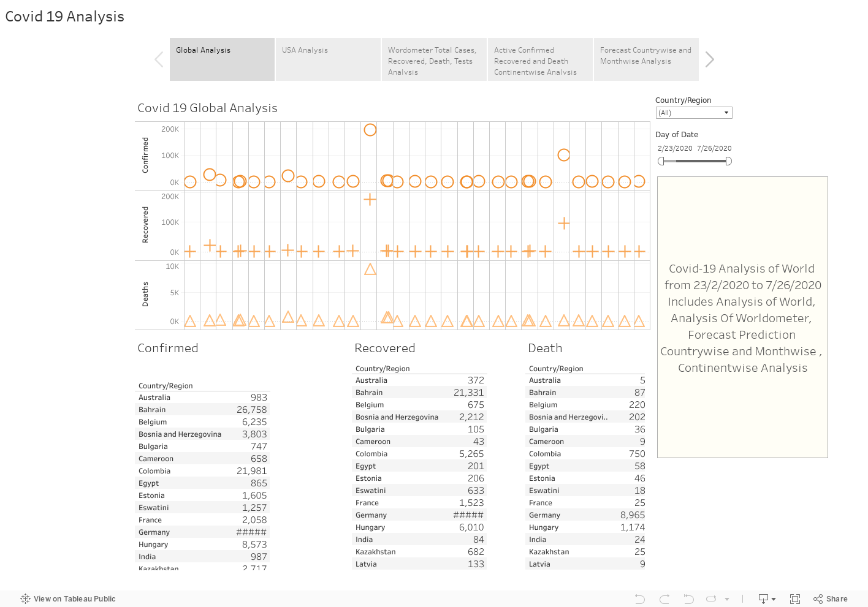Advance story tabs with right arrow
Screen dimensions: 868x607
(710, 59)
